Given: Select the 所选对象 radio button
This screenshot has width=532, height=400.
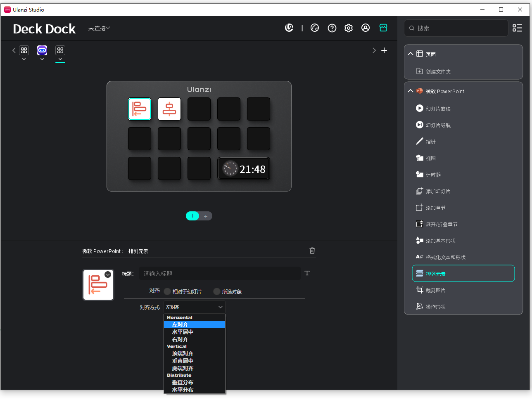Looking at the screenshot, I should (217, 291).
